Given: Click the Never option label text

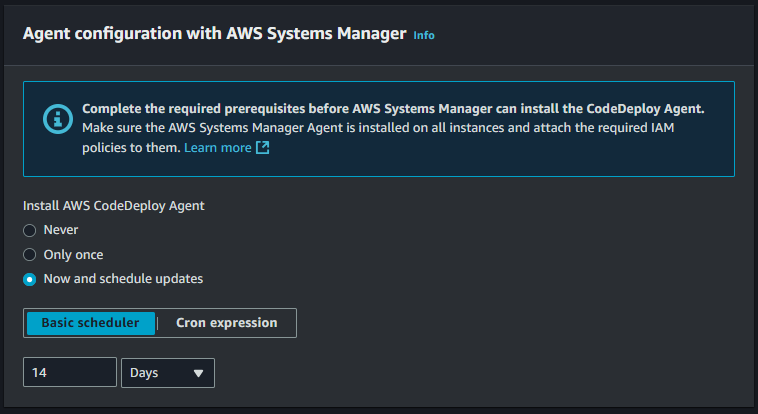Looking at the screenshot, I should tap(61, 230).
